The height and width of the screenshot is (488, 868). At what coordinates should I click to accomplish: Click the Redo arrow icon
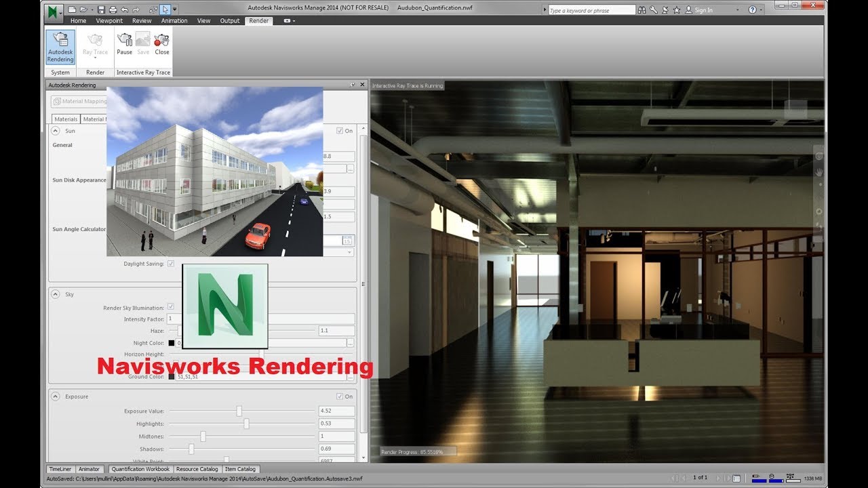136,9
